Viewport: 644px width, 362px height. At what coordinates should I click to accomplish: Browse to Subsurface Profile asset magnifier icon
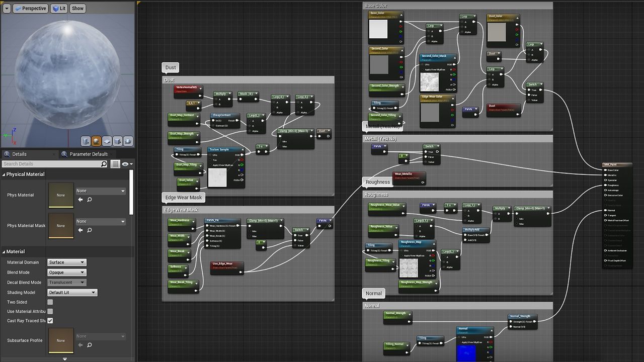pos(90,345)
